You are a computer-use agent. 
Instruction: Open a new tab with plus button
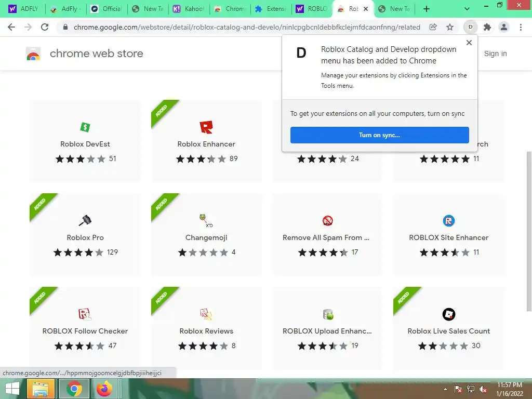427,9
